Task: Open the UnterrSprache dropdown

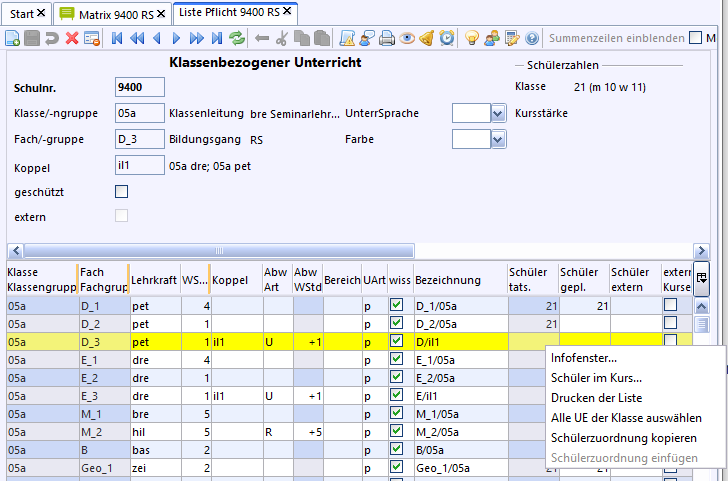Action: [498, 113]
